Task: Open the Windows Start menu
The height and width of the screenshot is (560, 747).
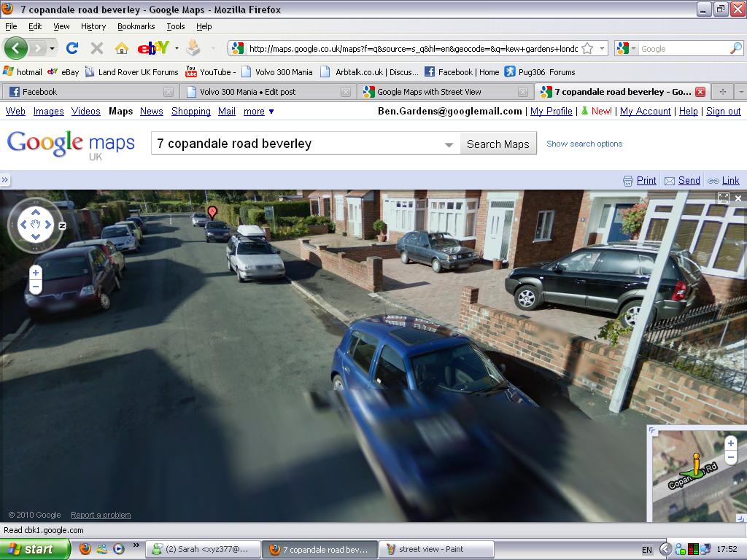Action: (x=34, y=549)
